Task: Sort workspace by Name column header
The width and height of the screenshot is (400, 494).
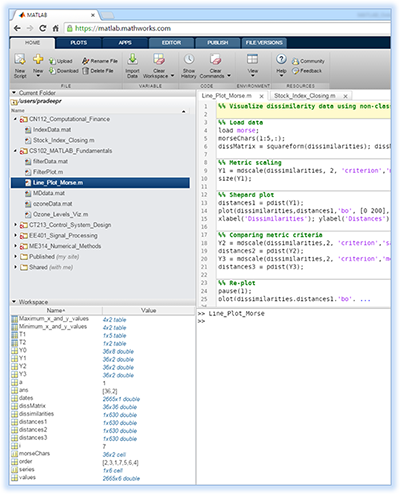Action: coord(56,311)
